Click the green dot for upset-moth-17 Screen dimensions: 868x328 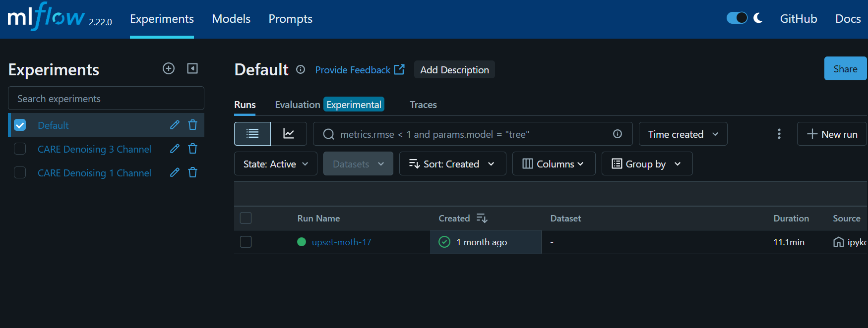click(302, 242)
